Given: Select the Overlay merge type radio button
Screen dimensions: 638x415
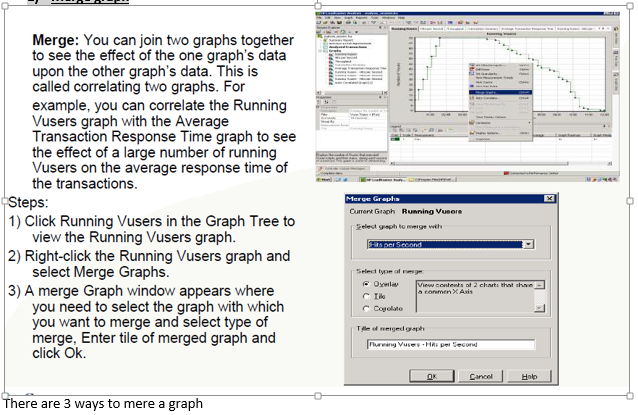Looking at the screenshot, I should 366,284.
